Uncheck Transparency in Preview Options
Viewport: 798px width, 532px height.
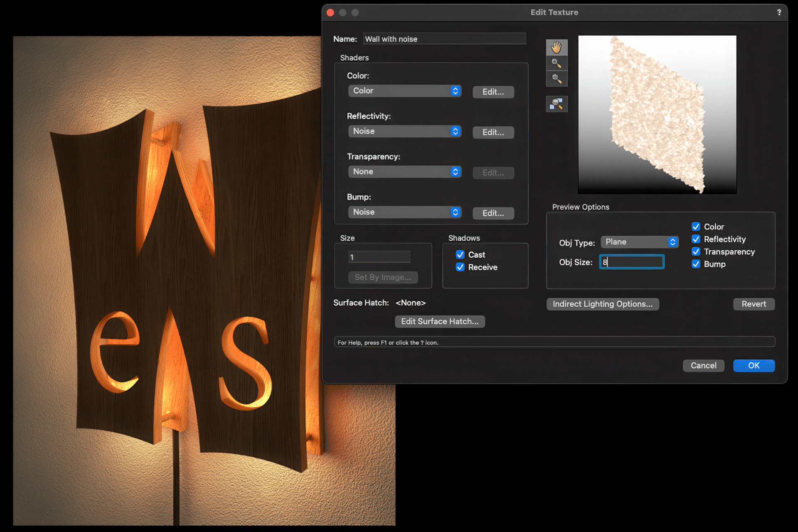click(x=696, y=251)
